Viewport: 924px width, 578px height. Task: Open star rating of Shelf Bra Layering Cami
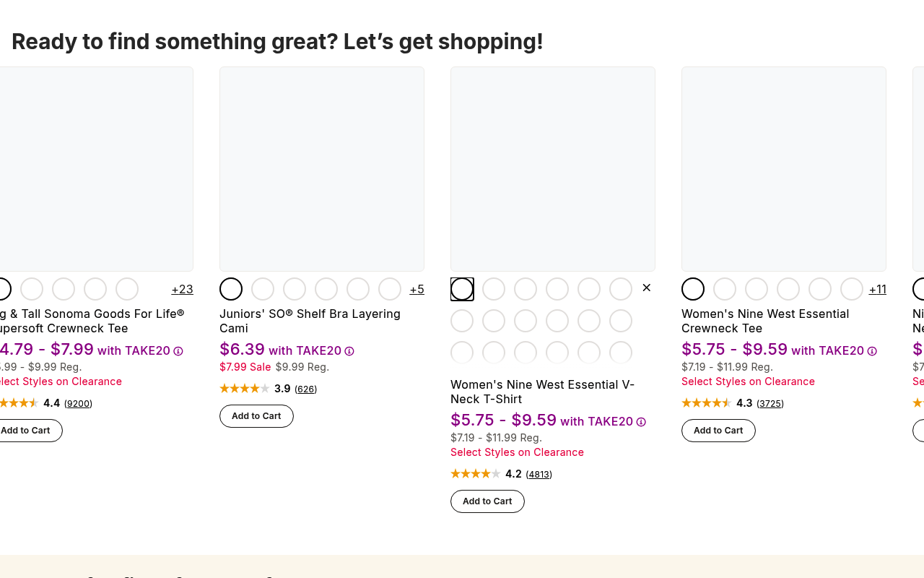[245, 389]
